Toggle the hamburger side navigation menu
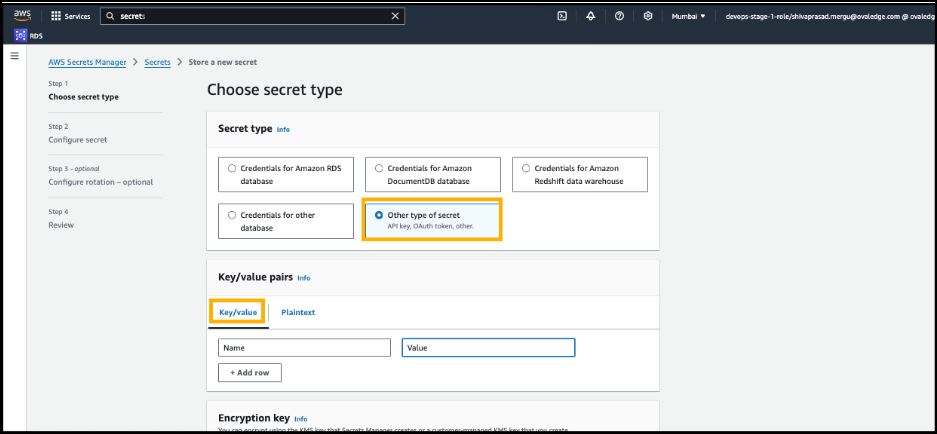The image size is (937, 434). (14, 56)
